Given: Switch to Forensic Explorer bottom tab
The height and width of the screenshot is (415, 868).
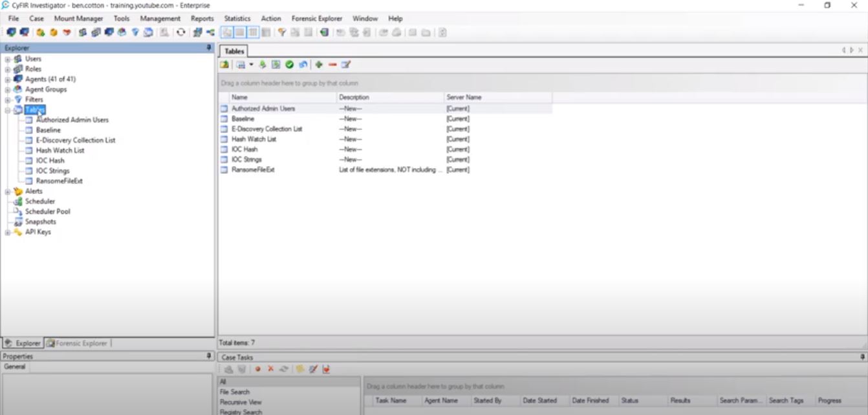Looking at the screenshot, I should pos(77,343).
